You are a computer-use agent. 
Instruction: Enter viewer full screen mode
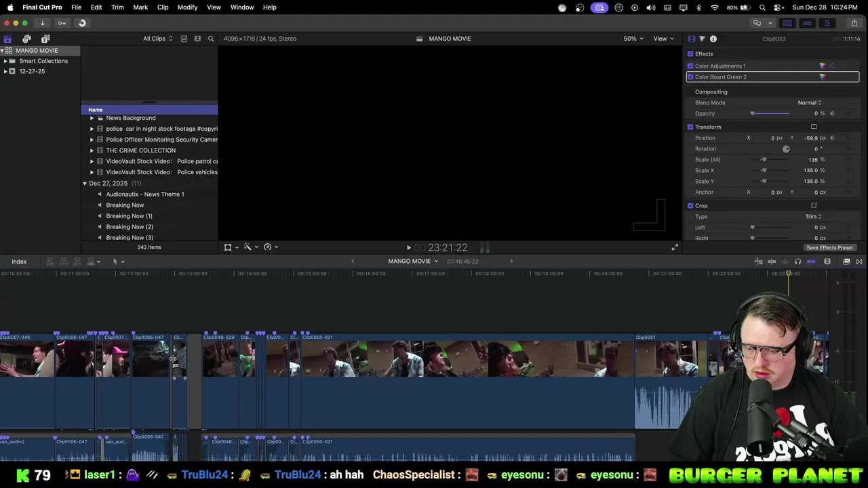(674, 247)
